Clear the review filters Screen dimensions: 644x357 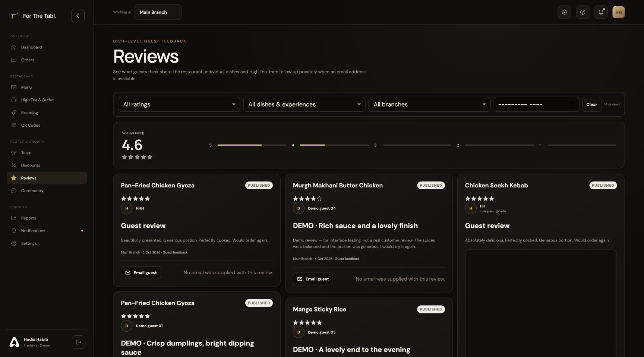[591, 104]
